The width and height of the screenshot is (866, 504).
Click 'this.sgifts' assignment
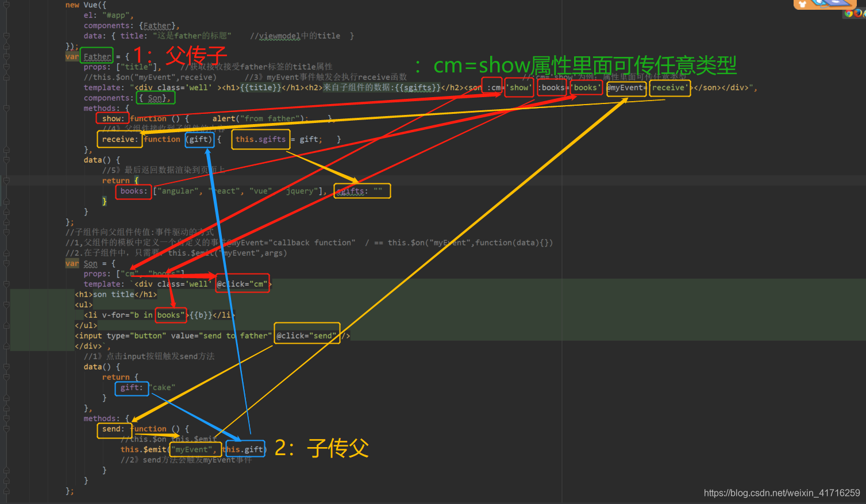260,139
